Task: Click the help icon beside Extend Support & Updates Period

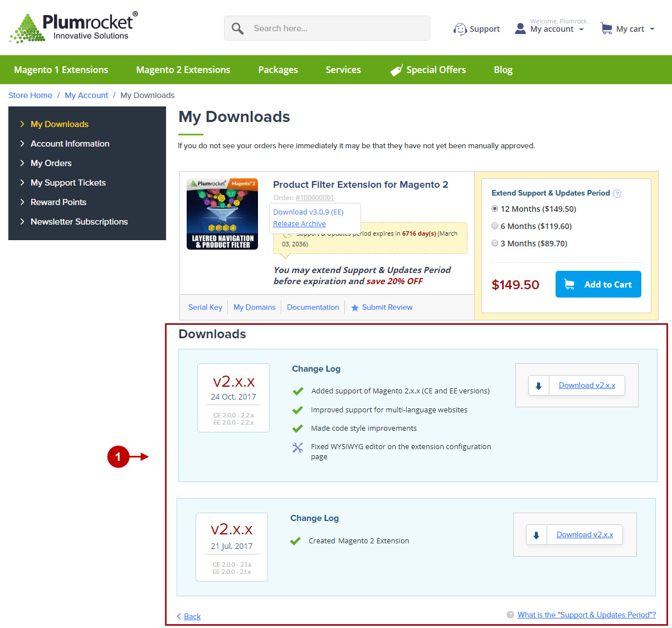Action: (x=617, y=194)
